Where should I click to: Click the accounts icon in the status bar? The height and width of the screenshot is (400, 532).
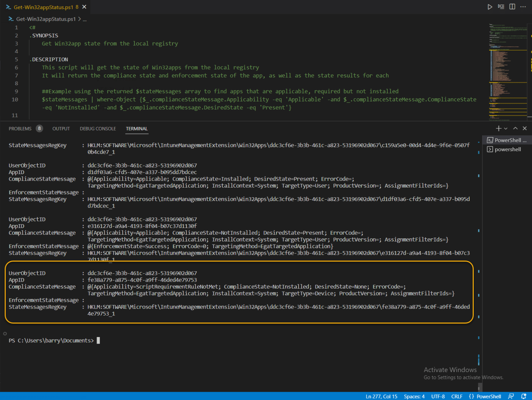tap(511, 396)
